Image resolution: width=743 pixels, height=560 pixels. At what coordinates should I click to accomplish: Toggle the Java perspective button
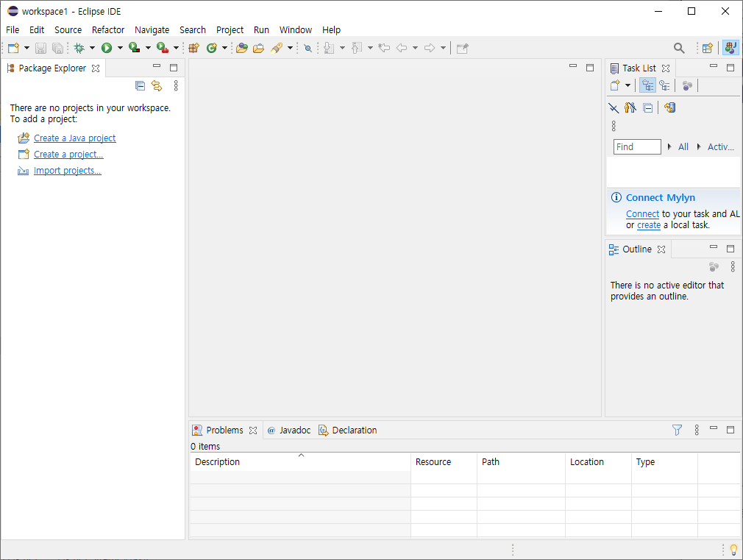coord(730,48)
